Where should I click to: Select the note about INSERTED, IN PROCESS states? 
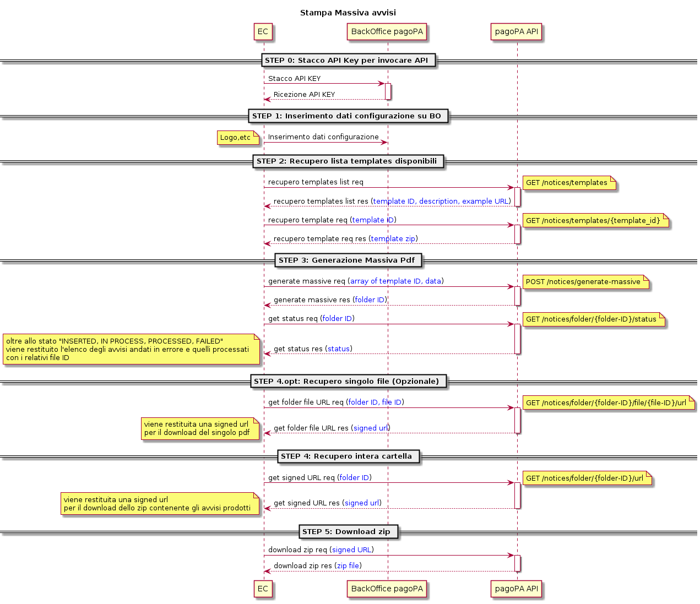(130, 350)
